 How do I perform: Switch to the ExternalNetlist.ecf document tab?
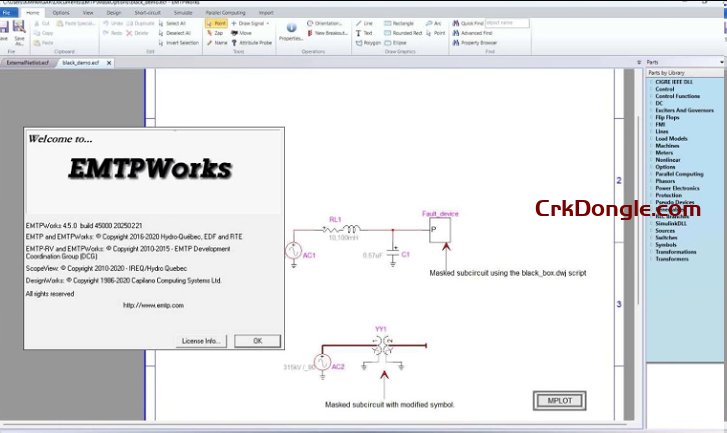pyautogui.click(x=27, y=62)
